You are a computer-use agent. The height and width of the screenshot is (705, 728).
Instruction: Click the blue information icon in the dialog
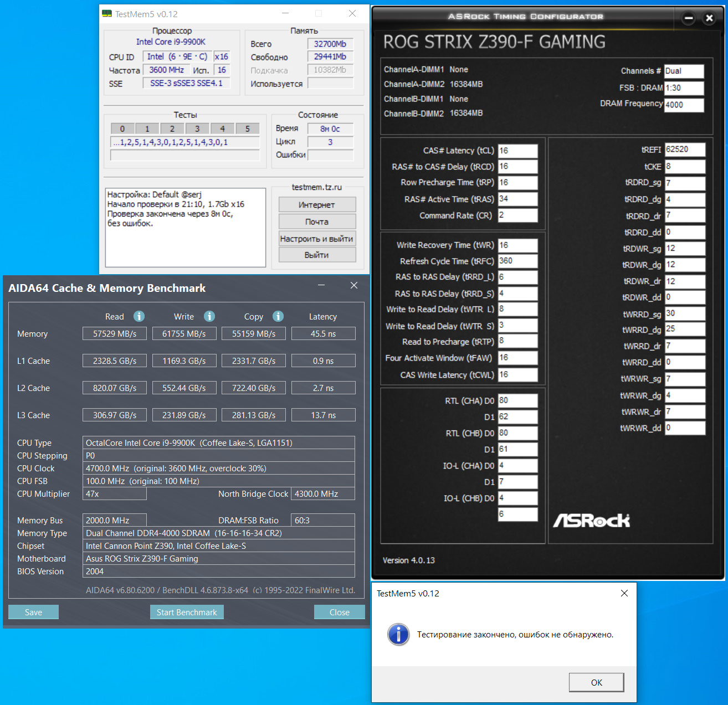point(398,635)
